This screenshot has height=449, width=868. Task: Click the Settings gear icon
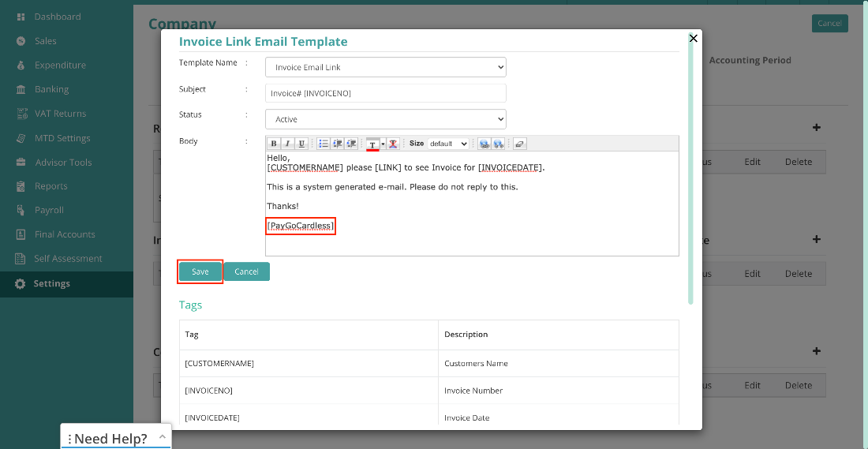21,283
